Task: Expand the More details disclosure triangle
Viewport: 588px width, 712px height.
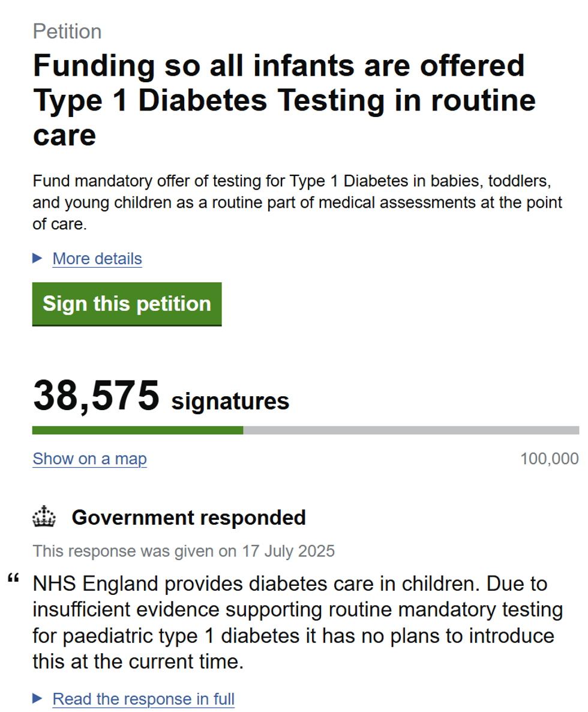Action: pos(38,258)
